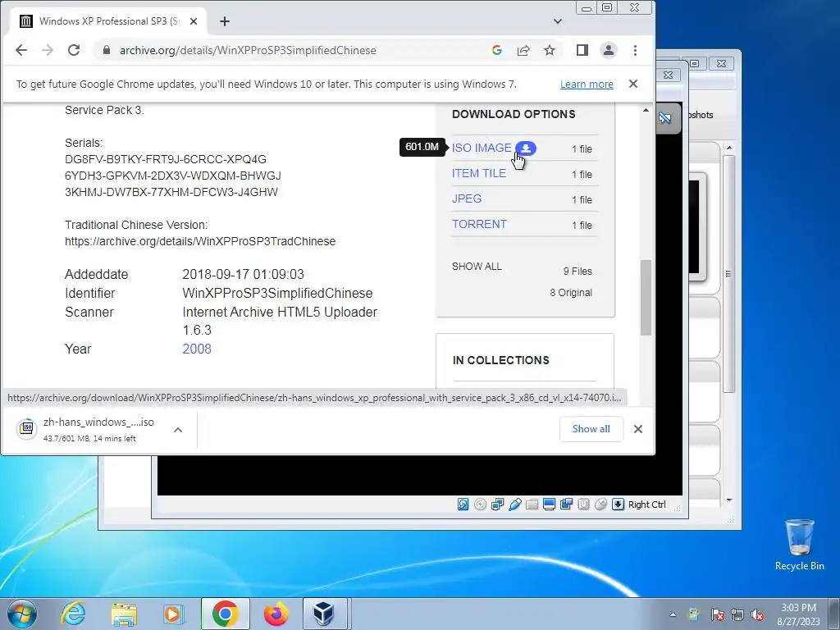
Task: Open Chrome side panel icon
Action: pos(582,50)
